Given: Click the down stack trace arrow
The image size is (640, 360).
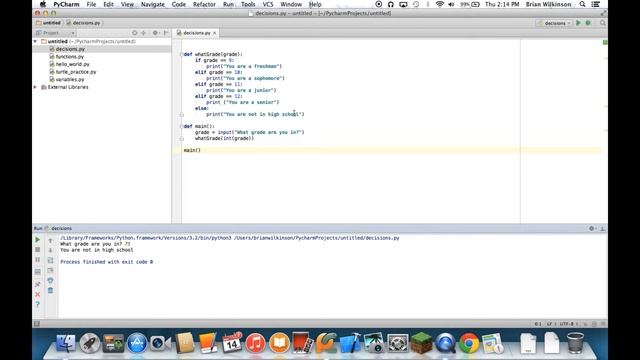Looking at the screenshot, I should [50, 250].
